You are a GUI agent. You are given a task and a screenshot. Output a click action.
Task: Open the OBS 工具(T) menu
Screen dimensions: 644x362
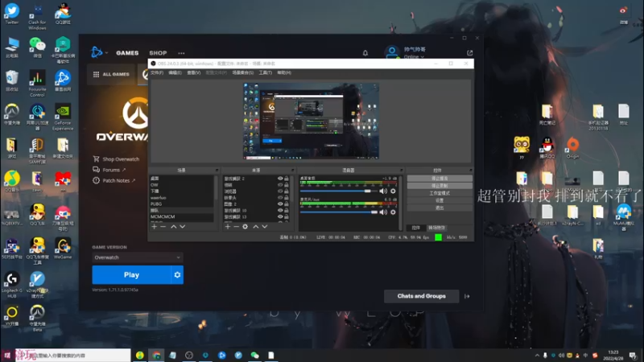(266, 72)
